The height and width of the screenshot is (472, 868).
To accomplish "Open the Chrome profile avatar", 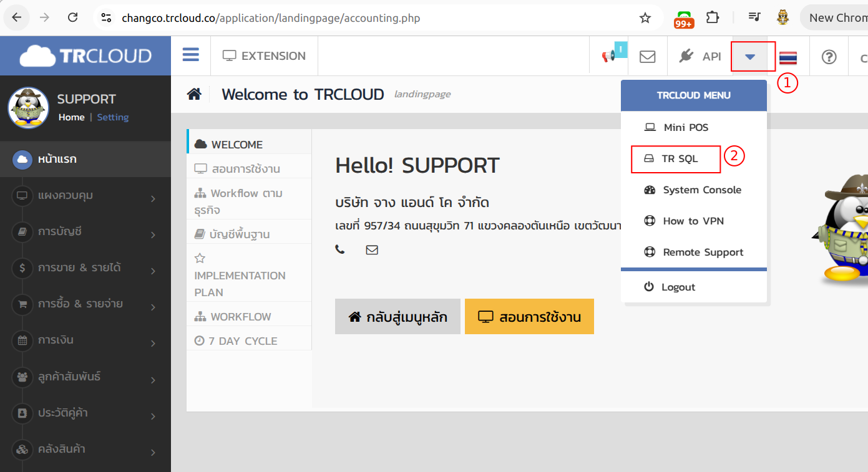I will 783,17.
